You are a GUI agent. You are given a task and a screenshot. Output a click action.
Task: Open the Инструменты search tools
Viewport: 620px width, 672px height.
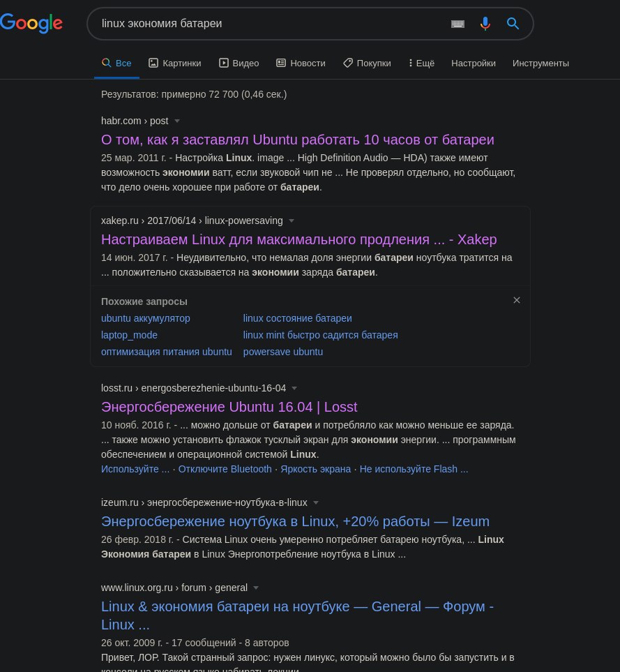pos(540,63)
